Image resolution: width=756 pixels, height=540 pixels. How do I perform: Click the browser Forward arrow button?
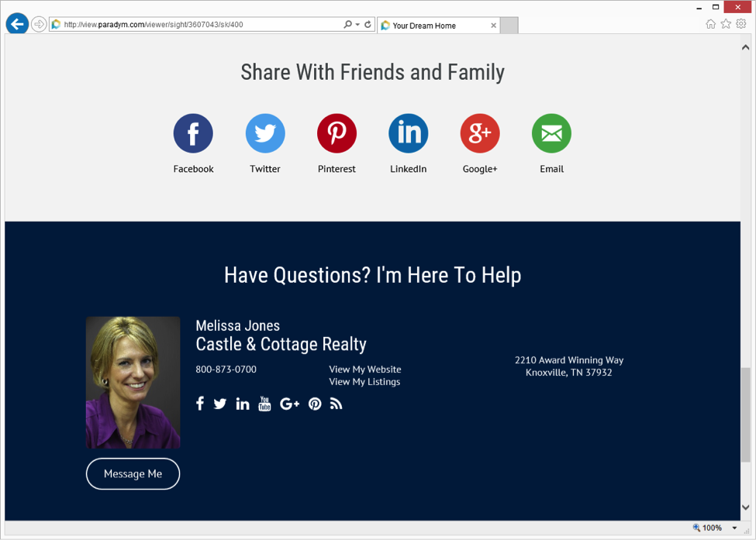tap(39, 24)
